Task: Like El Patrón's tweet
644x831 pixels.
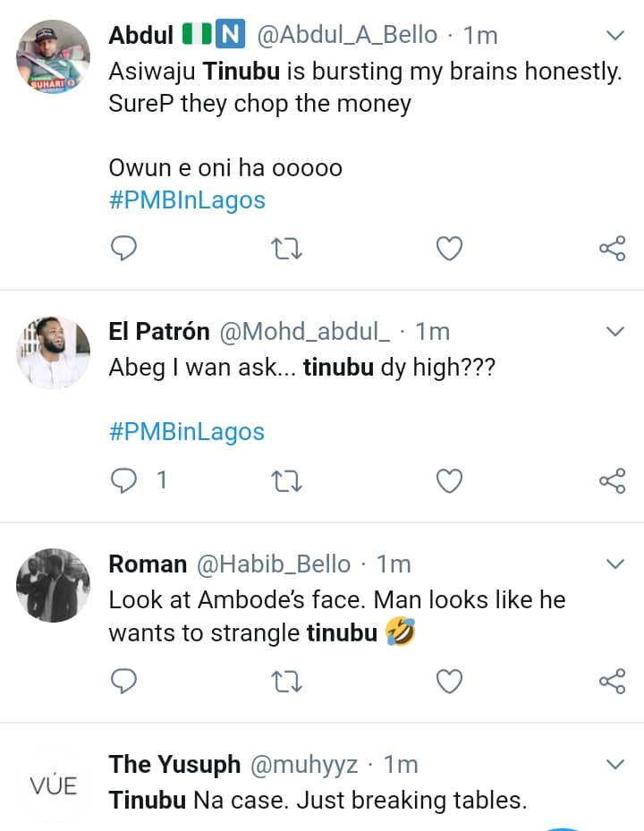Action: 449,481
